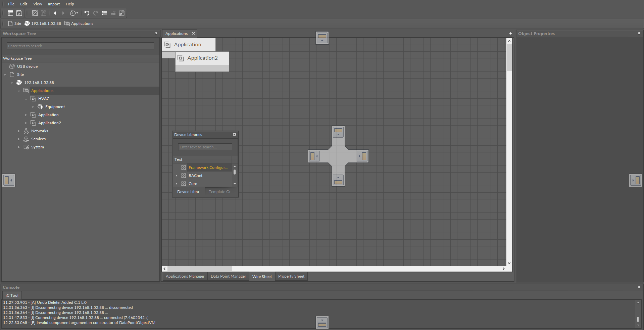The height and width of the screenshot is (330, 644).
Task: Click the dock-left indicator in Workspace Tree panel
Action: point(9,180)
